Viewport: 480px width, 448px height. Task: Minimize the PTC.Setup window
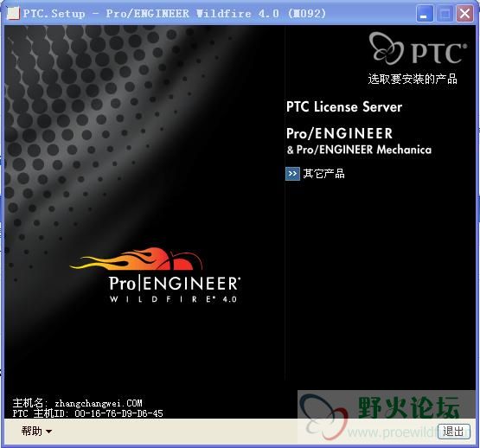(x=425, y=14)
